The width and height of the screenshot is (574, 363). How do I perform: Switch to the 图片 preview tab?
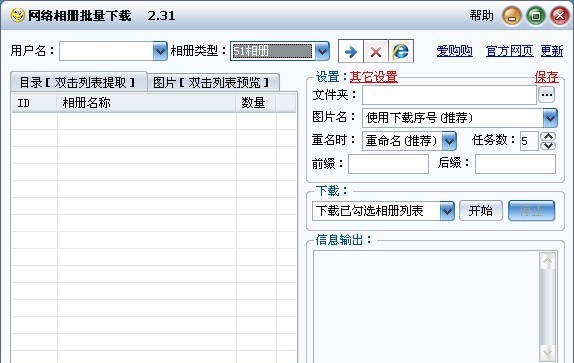pyautogui.click(x=213, y=83)
